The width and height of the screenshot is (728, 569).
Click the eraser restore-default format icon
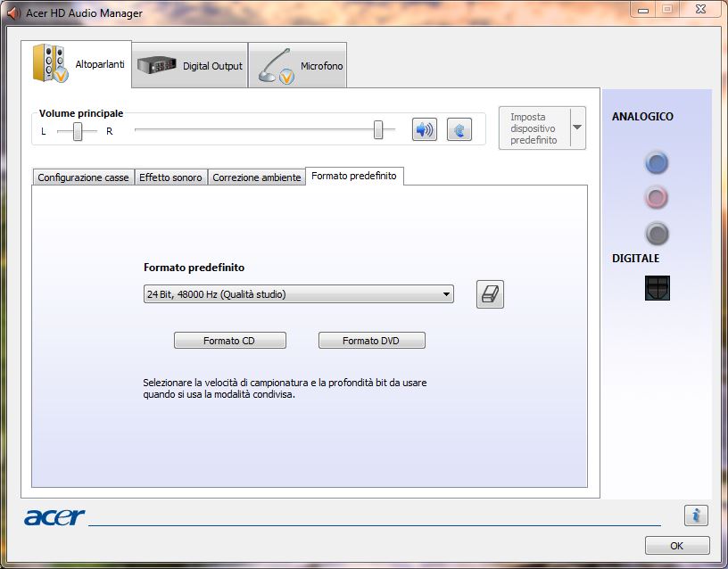point(490,294)
